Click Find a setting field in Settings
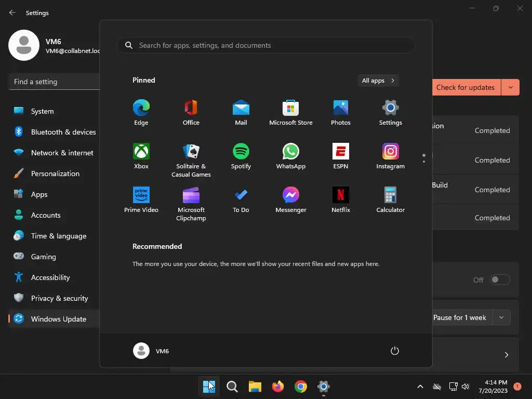The height and width of the screenshot is (399, 532). coord(54,82)
